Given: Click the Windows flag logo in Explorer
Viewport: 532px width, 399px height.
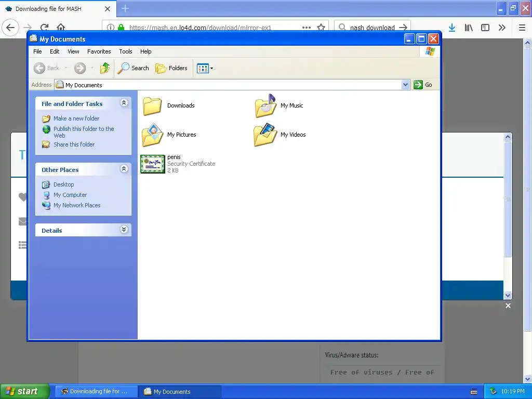Looking at the screenshot, I should [430, 51].
